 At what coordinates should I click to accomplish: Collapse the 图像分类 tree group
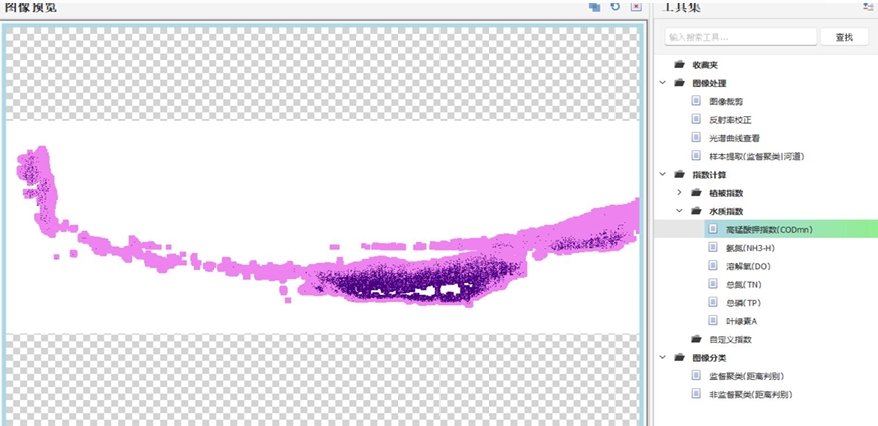click(x=664, y=357)
